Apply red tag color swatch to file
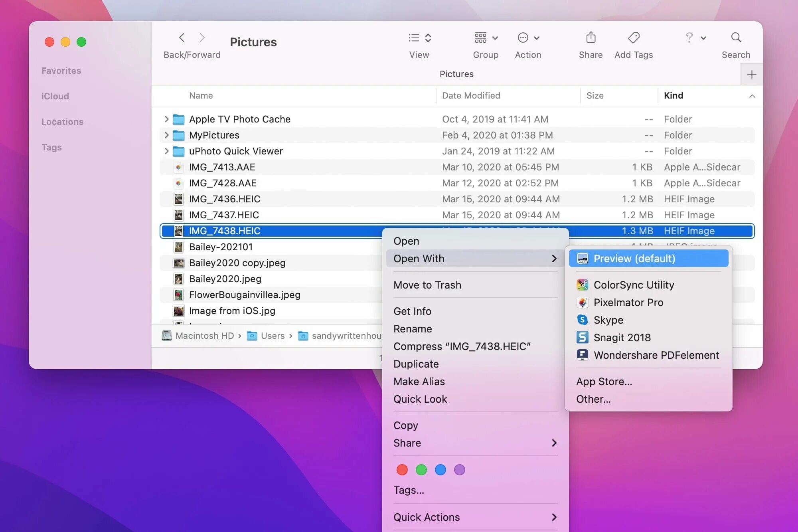This screenshot has width=798, height=532. tap(402, 470)
